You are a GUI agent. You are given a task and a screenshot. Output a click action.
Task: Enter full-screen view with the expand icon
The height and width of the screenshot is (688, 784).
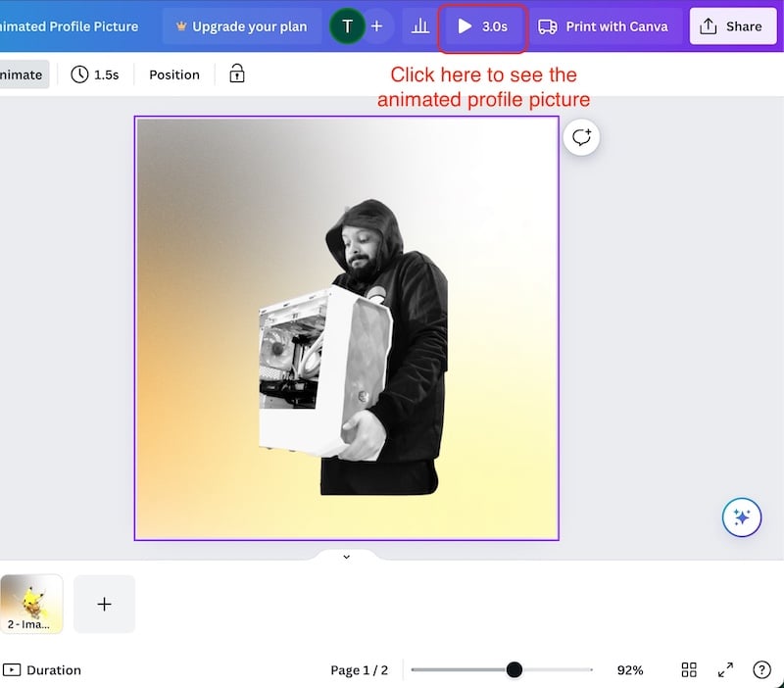pyautogui.click(x=725, y=669)
